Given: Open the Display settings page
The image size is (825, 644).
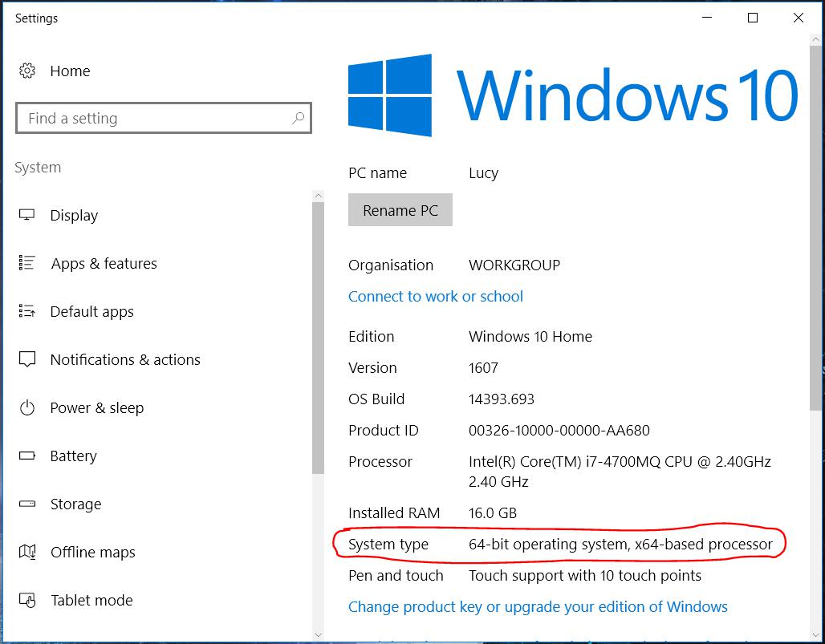Looking at the screenshot, I should pos(74,216).
